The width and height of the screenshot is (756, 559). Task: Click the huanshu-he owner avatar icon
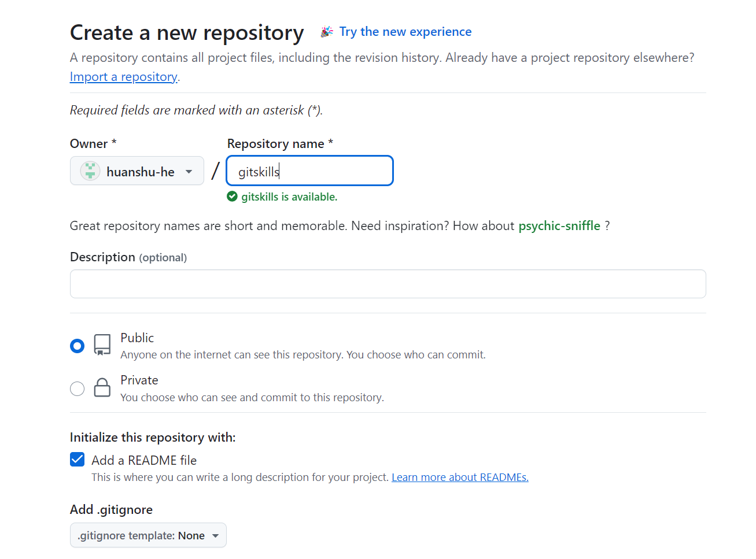click(x=90, y=171)
